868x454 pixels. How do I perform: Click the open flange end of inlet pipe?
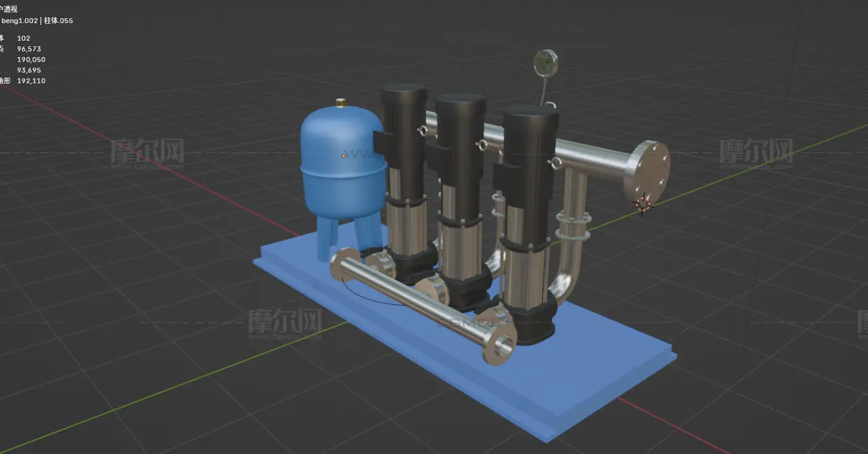click(x=503, y=344)
